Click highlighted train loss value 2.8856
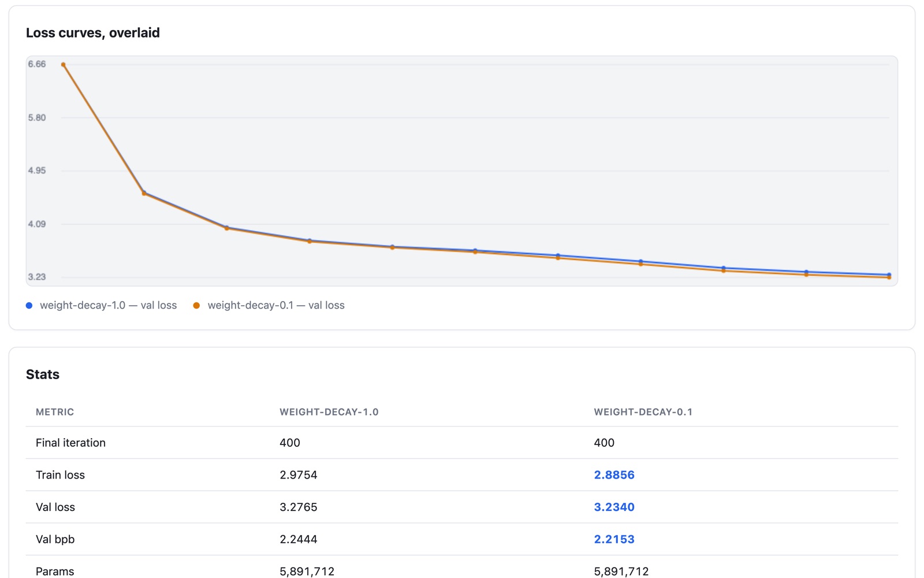The height and width of the screenshot is (578, 924). coord(614,475)
